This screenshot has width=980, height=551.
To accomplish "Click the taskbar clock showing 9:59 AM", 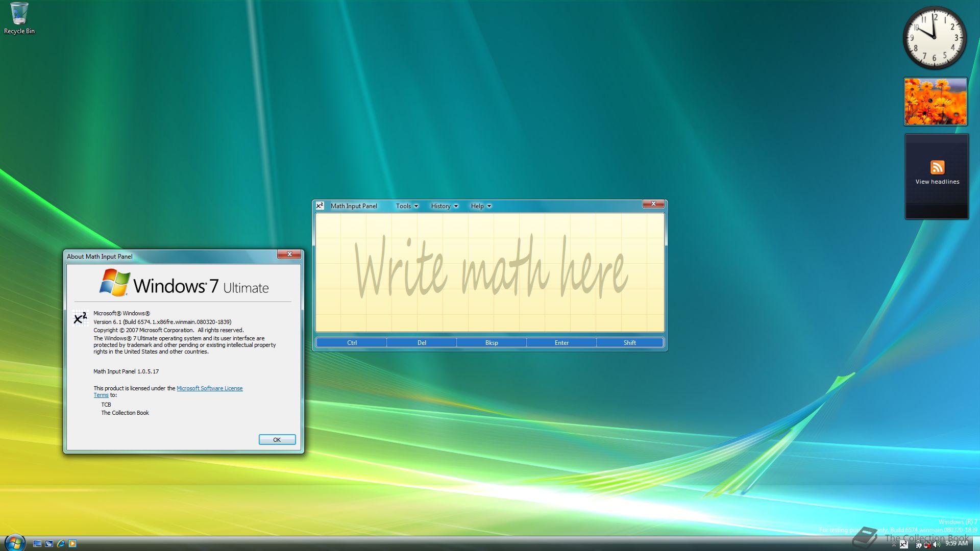I will 957,543.
